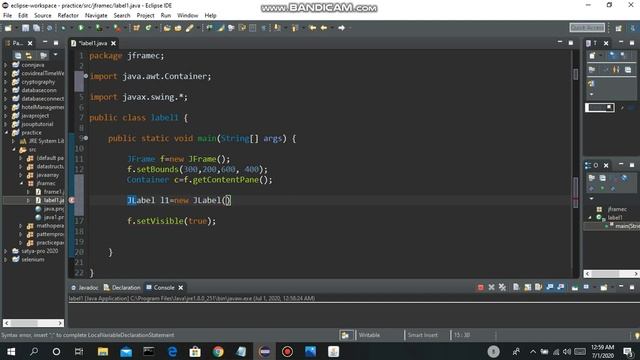Click the Eclipse icon on the taskbar
Image resolution: width=640 pixels, height=360 pixels.
tap(264, 351)
